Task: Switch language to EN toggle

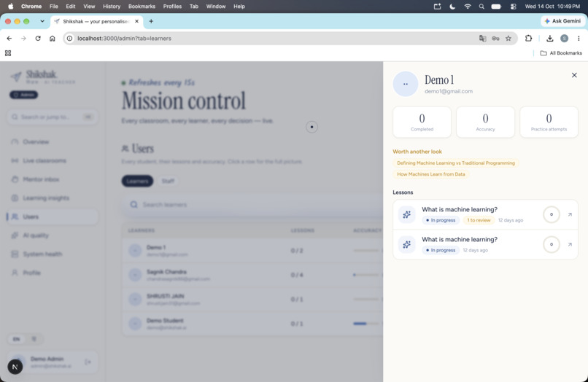Action: tap(17, 339)
